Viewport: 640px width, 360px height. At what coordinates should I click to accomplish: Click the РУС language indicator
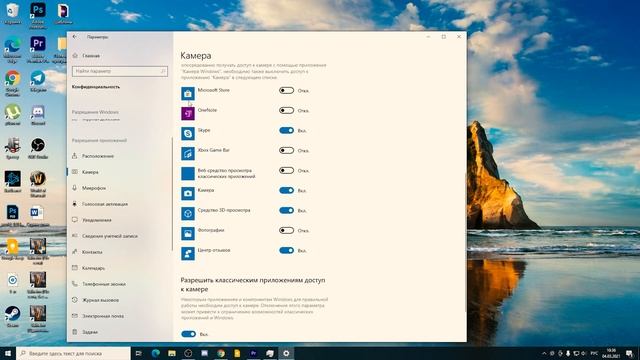tap(594, 353)
